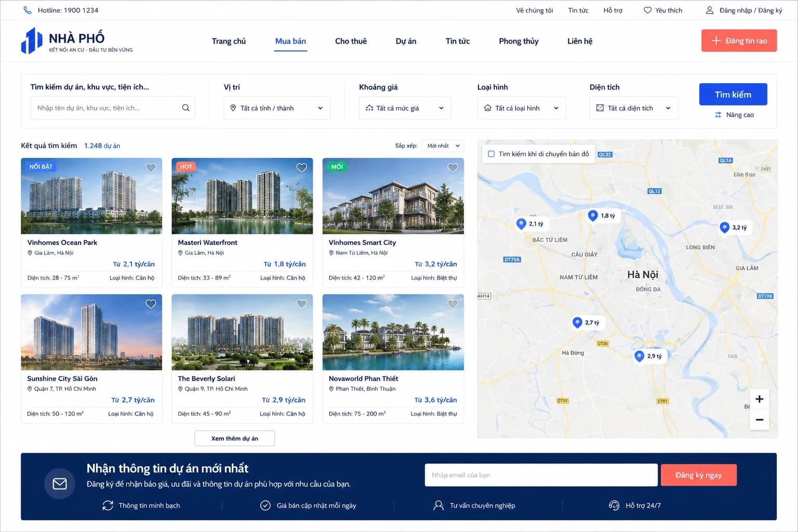Favorite Sunshine City Sài Gòn listing
The height and width of the screenshot is (532, 798).
[151, 304]
